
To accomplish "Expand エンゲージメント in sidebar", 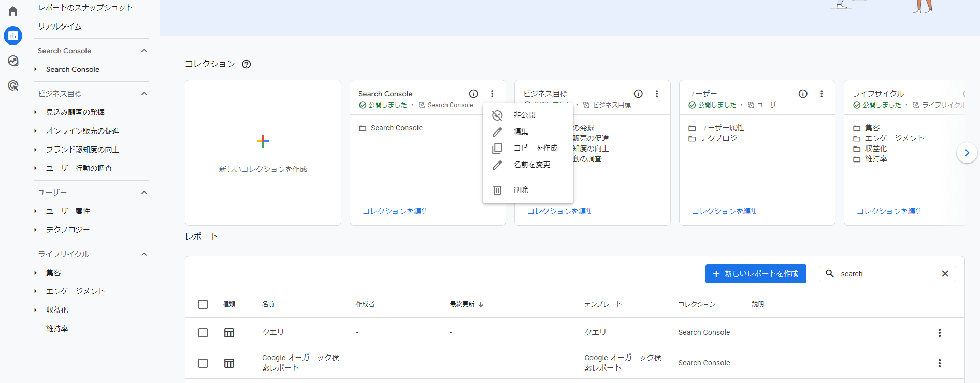I will [x=35, y=291].
